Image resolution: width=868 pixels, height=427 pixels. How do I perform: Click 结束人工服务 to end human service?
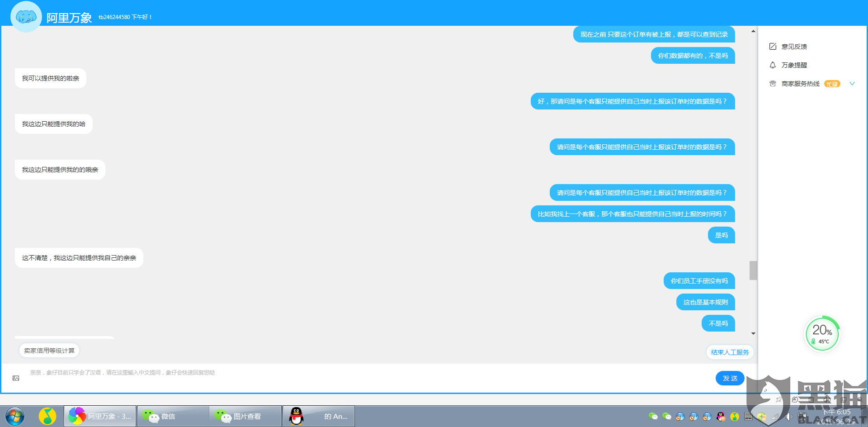tap(730, 352)
